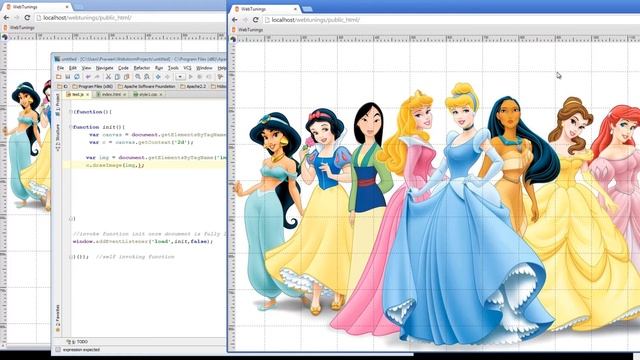The image size is (640, 360).
Task: Click Back in the left Chrome window
Action: [x=6, y=18]
